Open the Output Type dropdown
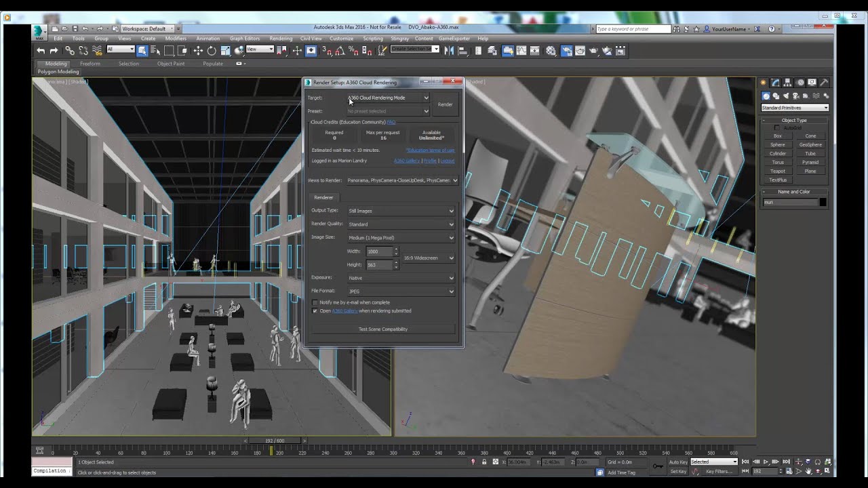Image resolution: width=868 pixels, height=488 pixels. [401, 211]
